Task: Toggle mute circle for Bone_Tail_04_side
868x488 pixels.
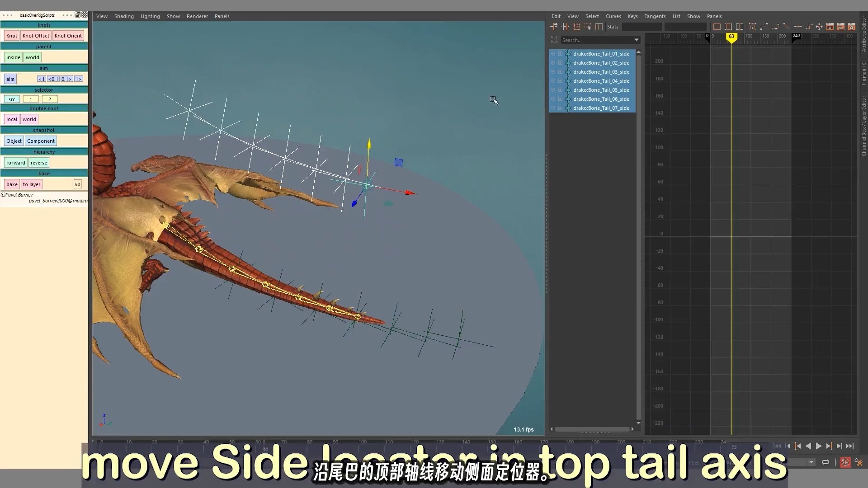Action: click(x=553, y=81)
